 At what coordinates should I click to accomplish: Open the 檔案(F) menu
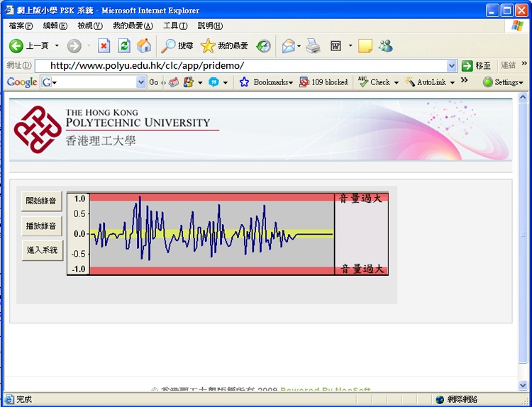point(20,26)
